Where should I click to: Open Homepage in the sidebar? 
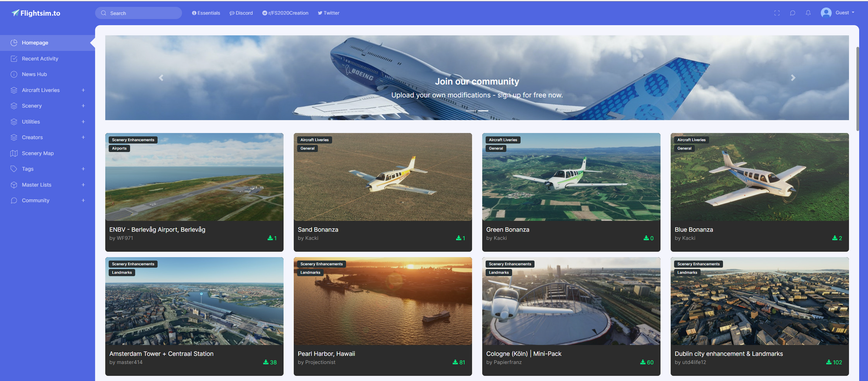pos(47,42)
